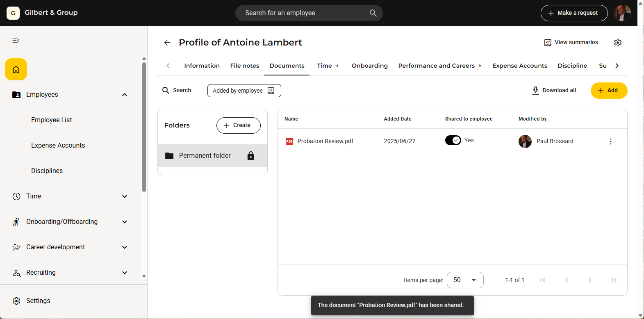
Task: Open user avatar in top right
Action: coord(622,13)
